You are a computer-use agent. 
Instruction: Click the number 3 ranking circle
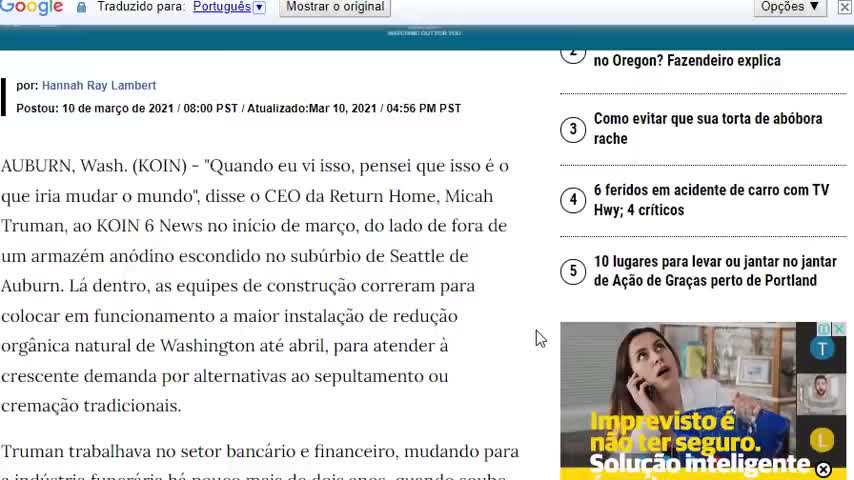click(x=573, y=129)
